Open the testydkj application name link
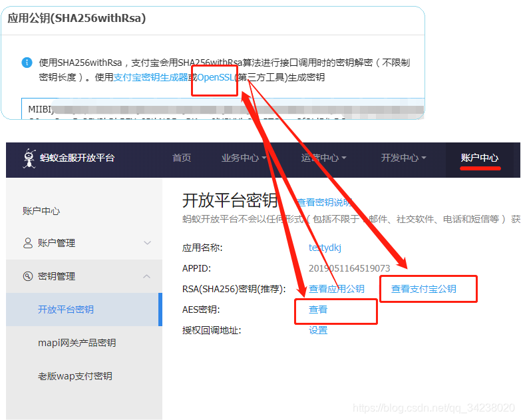The width and height of the screenshot is (521, 420). coord(325,248)
